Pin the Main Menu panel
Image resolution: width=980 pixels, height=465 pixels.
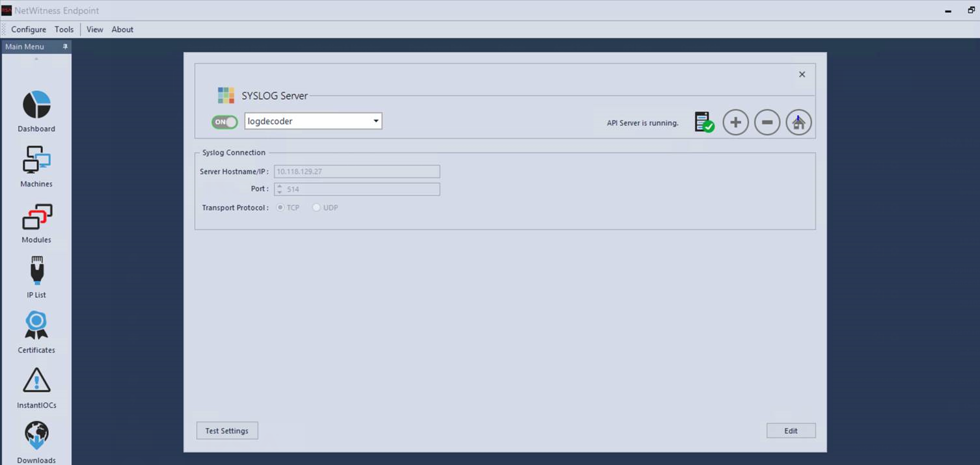65,46
